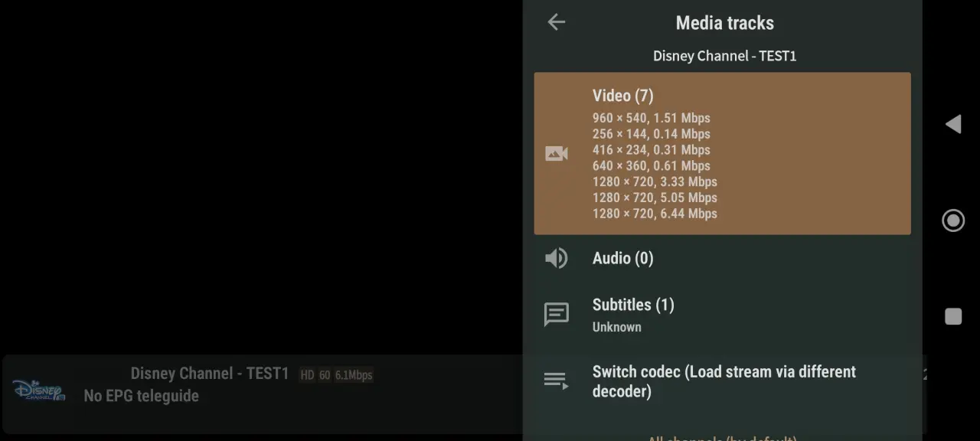This screenshot has width=980, height=441.
Task: Open the Video (7) tracks entry
Action: click(722, 153)
